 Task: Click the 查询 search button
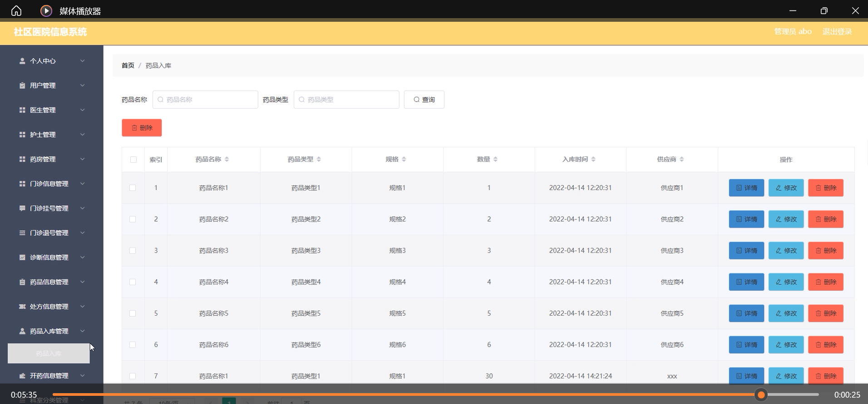[424, 99]
